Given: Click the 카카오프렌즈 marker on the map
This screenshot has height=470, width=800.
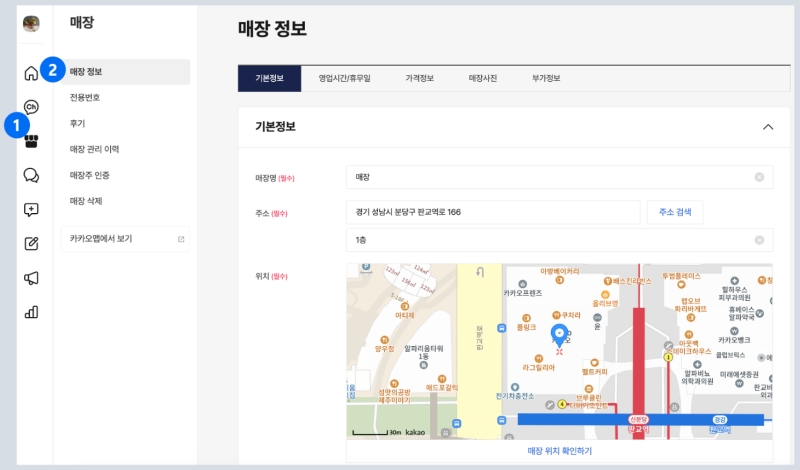Looking at the screenshot, I should coord(522,284).
